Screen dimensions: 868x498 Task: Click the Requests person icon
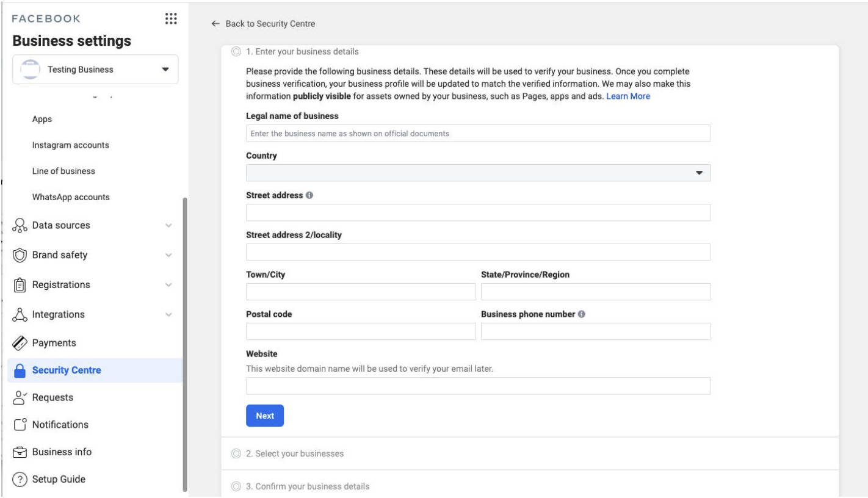21,397
